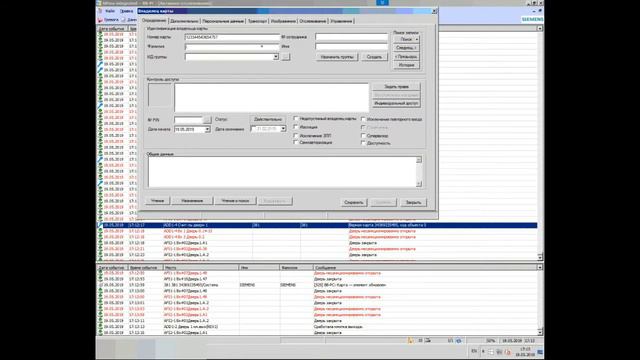Expand the РГ группы dropdown
The height and width of the screenshot is (360, 640).
(x=276, y=57)
